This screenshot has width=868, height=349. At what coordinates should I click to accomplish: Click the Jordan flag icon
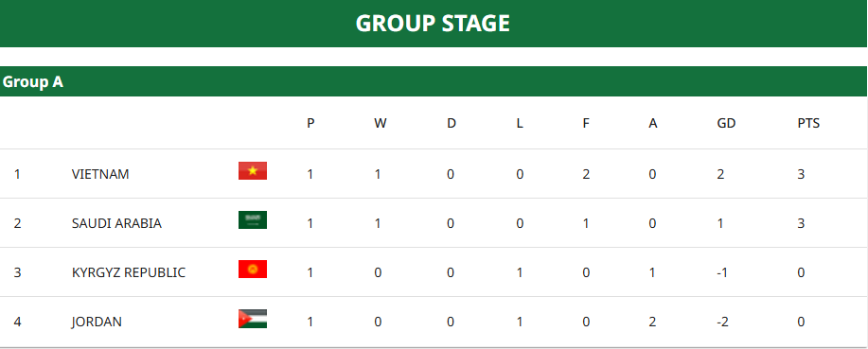(253, 319)
